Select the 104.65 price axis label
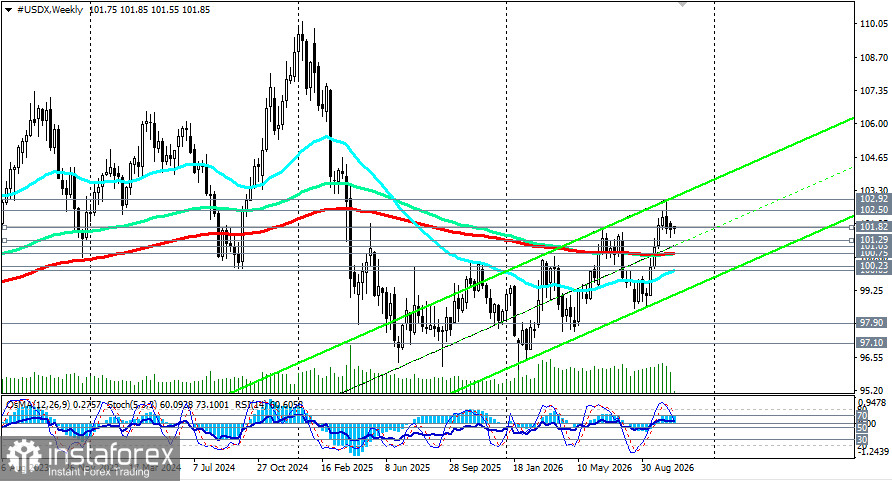The width and height of the screenshot is (892, 481). (874, 157)
